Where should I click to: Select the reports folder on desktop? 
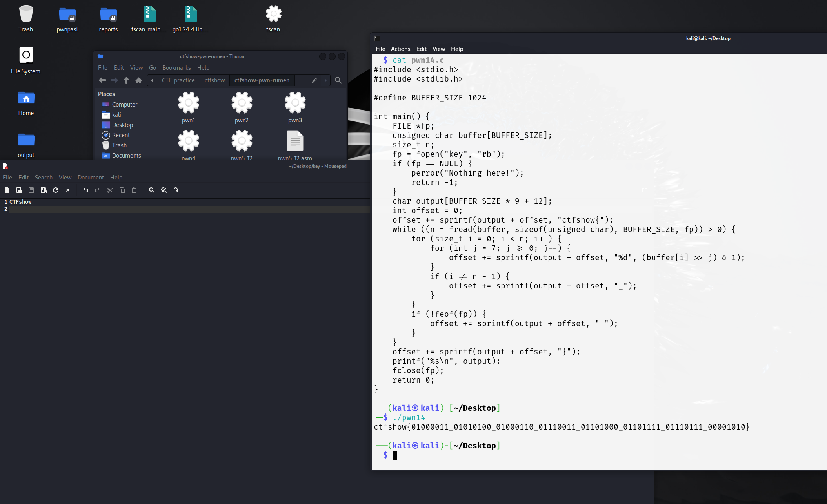pyautogui.click(x=108, y=19)
